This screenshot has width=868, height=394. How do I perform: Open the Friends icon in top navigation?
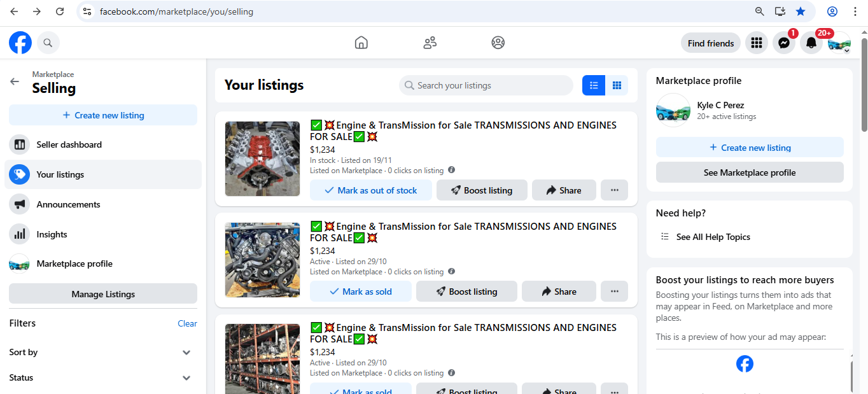point(430,43)
